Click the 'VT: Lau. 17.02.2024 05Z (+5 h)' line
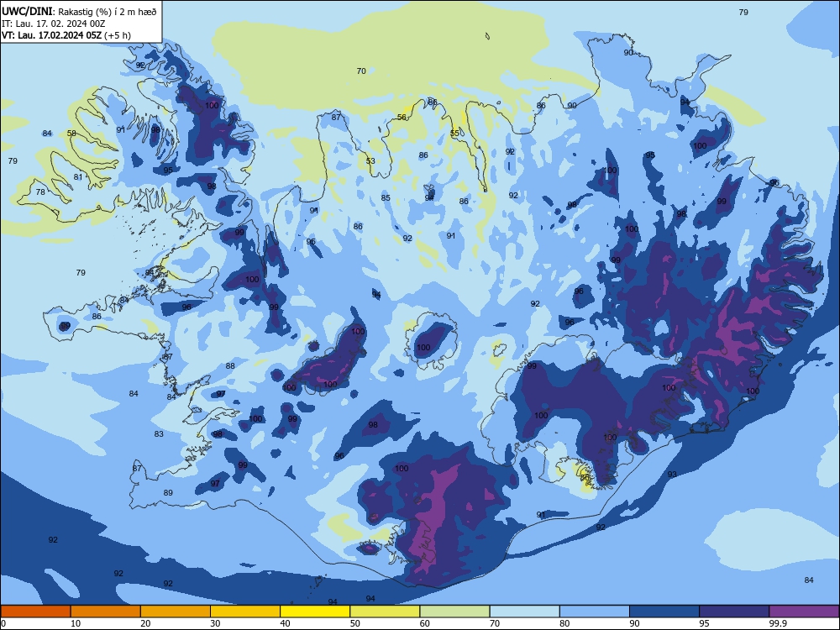The width and height of the screenshot is (840, 630). [x=66, y=35]
